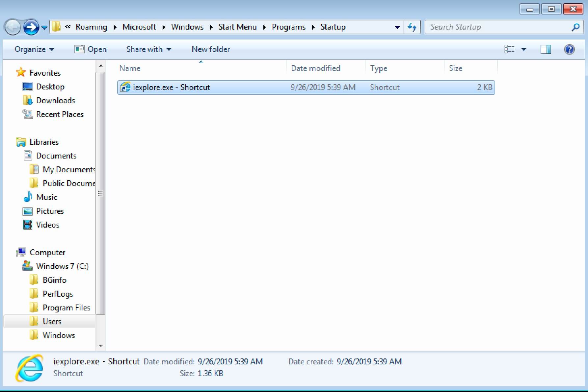Sort files by the Date modified column
The image size is (588, 392).
(x=315, y=68)
